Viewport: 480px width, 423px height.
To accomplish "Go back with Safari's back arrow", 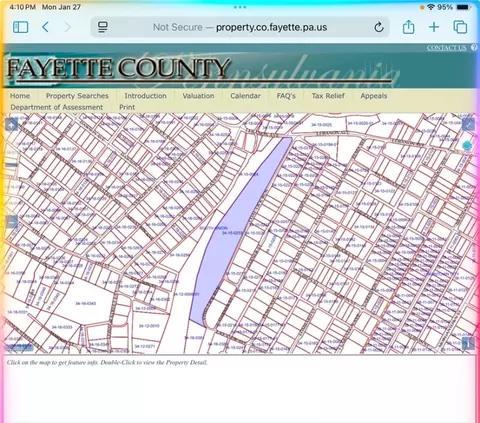I will [x=46, y=27].
